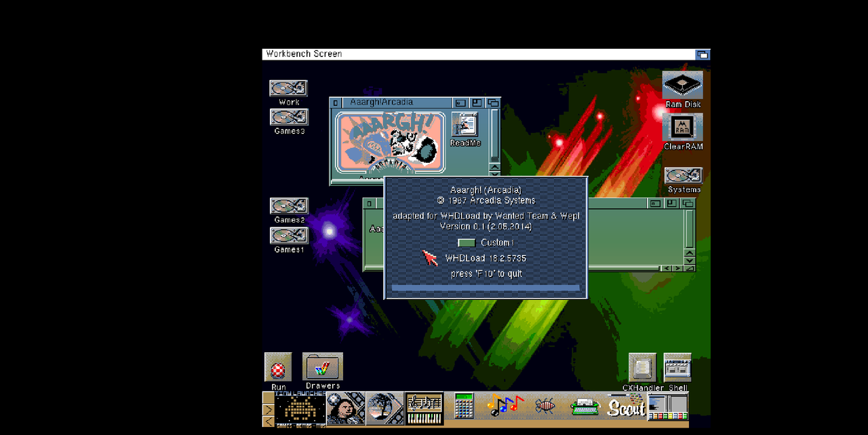Close the Aaargh!Arcadia window
868x435 pixels.
[x=336, y=102]
